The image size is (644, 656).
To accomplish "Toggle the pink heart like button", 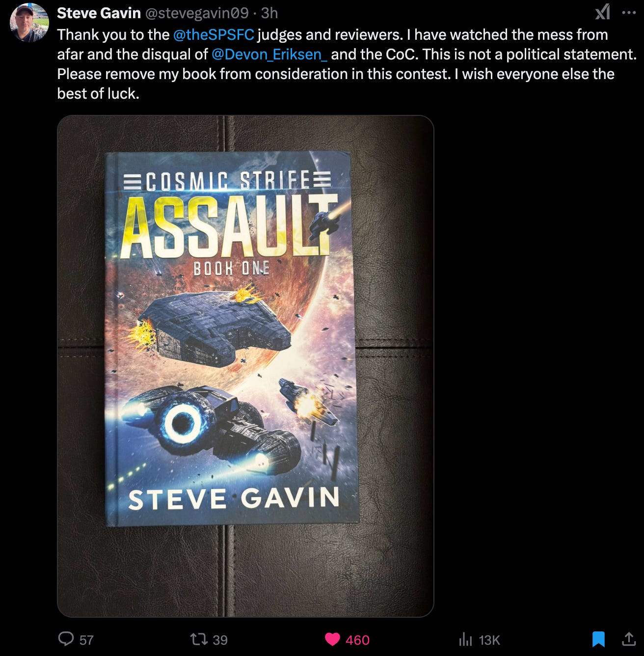I will coord(332,639).
